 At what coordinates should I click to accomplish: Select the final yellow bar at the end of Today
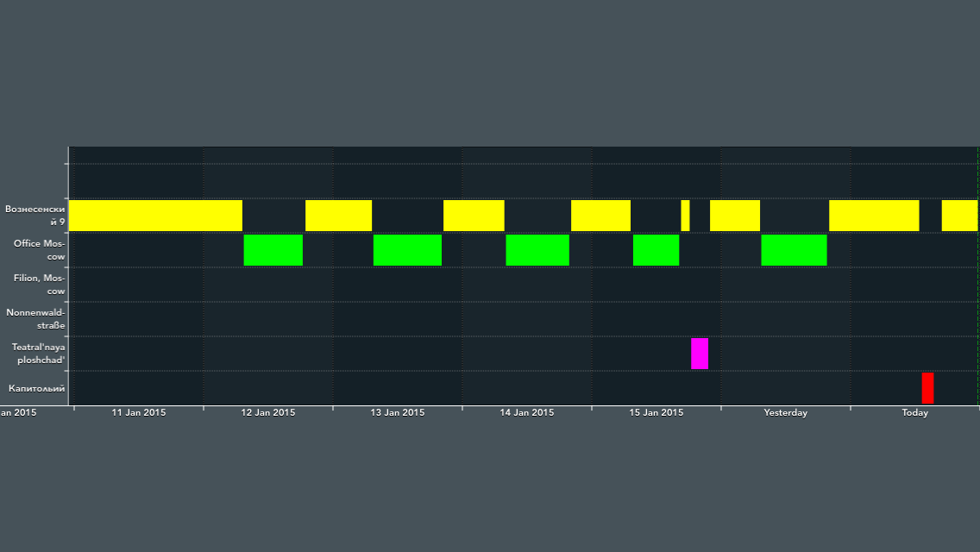coord(959,216)
